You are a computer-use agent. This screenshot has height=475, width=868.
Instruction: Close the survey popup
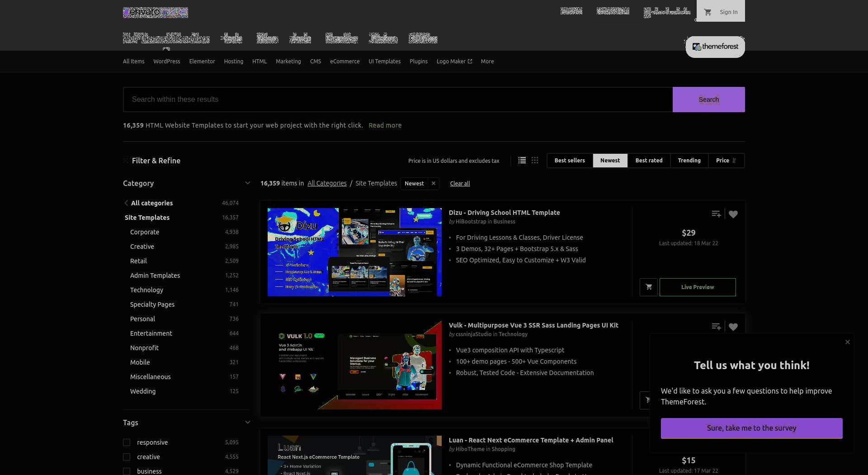point(848,342)
